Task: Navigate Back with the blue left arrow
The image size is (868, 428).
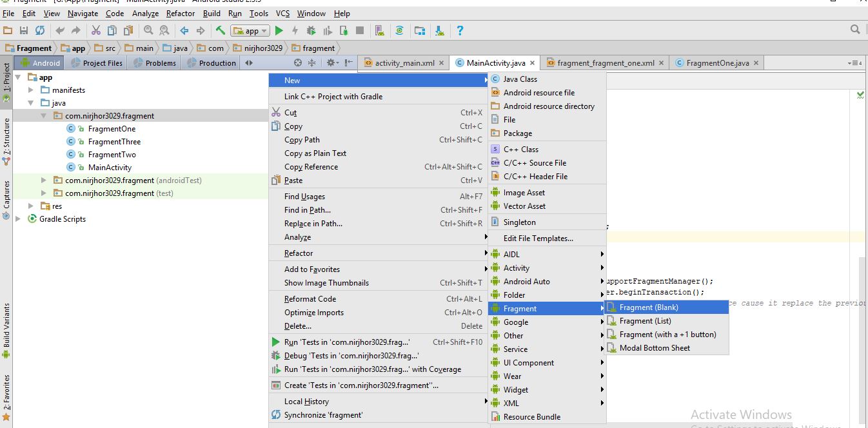Action: 184,30
